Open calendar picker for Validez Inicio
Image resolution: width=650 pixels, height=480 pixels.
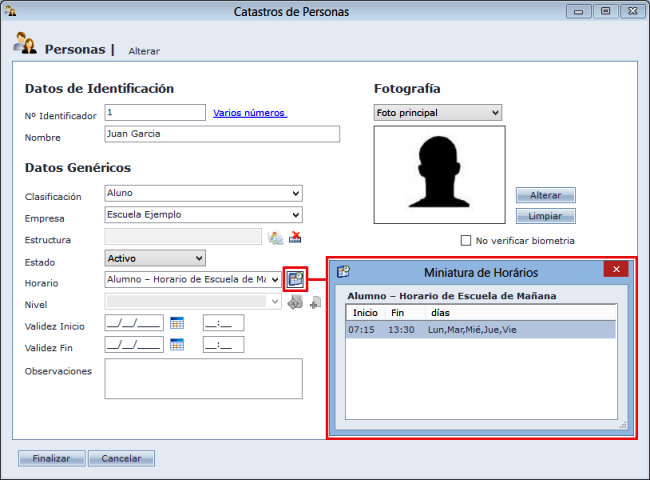tap(177, 323)
